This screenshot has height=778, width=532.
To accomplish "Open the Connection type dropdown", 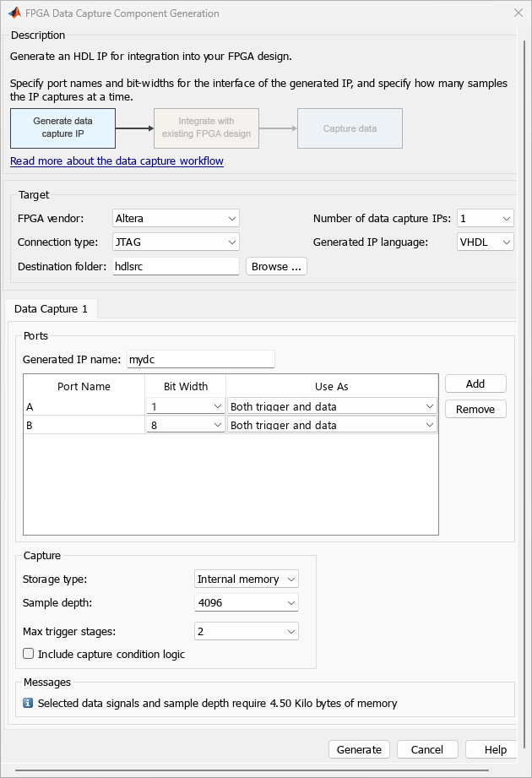I will coord(176,242).
